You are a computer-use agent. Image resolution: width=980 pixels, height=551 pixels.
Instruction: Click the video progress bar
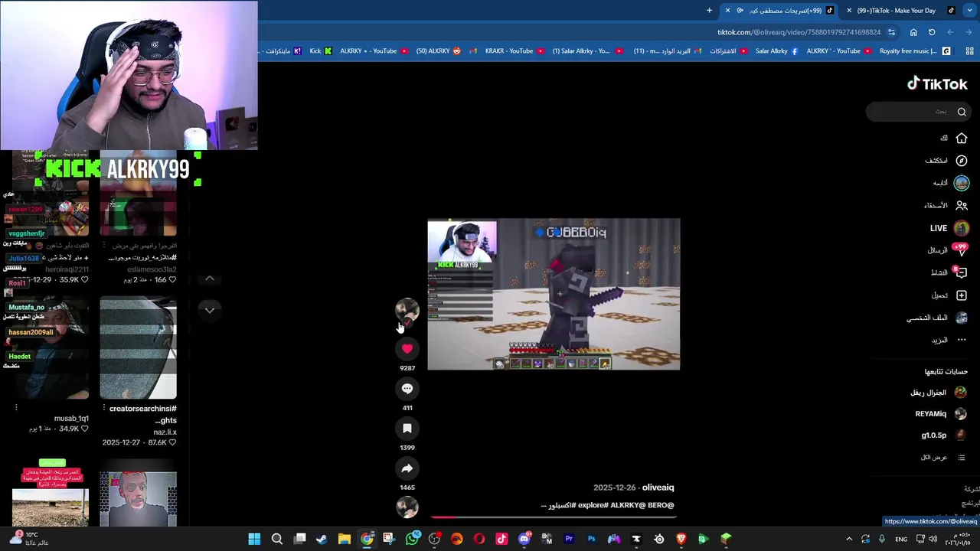click(554, 517)
